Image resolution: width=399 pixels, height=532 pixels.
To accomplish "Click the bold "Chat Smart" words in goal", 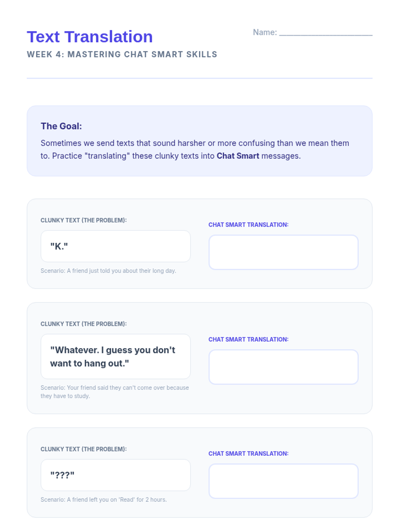I will pos(238,156).
